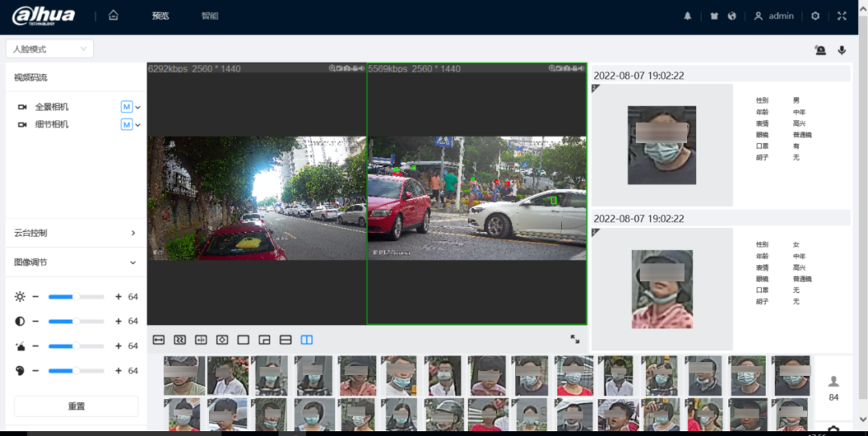This screenshot has height=436, width=868.
Task: Open settings gear in top bar
Action: tap(815, 16)
